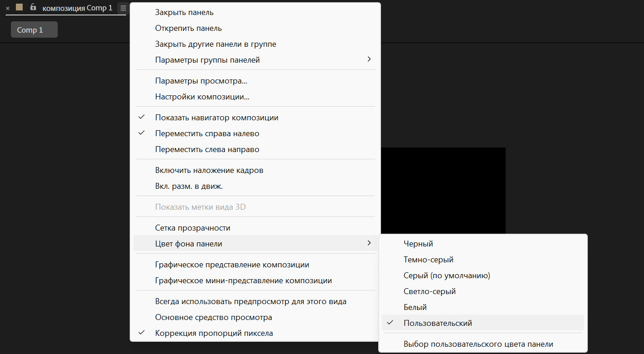Screen dimensions: 644x354
Task: Open Графическое представление композиции
Action: click(x=232, y=265)
